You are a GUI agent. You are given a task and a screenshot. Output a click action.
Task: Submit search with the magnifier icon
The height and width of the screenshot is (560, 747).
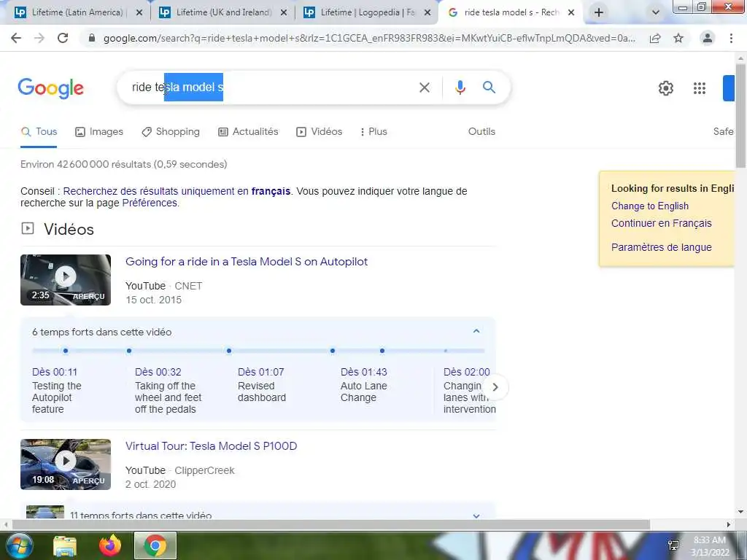click(489, 87)
